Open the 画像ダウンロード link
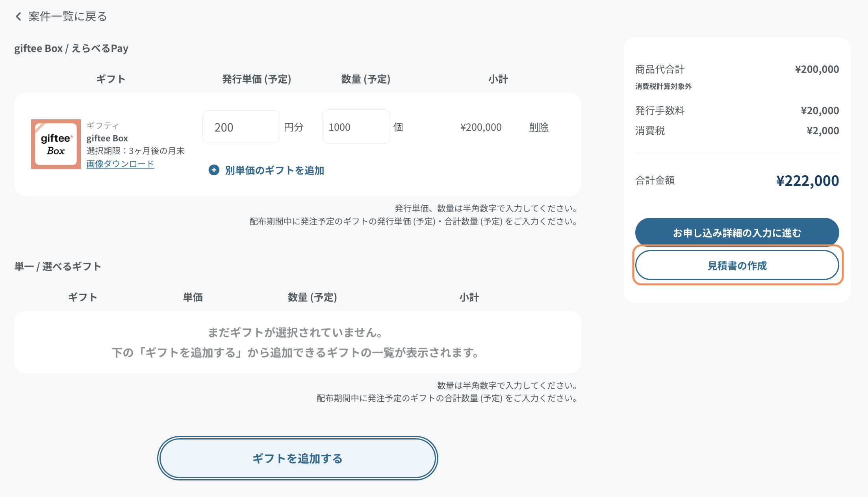868x497 pixels. click(120, 164)
